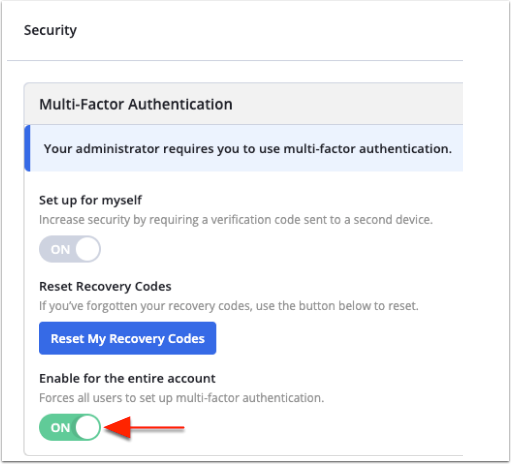Click the divider line below Security heading
This screenshot has width=511, height=464.
[x=235, y=61]
